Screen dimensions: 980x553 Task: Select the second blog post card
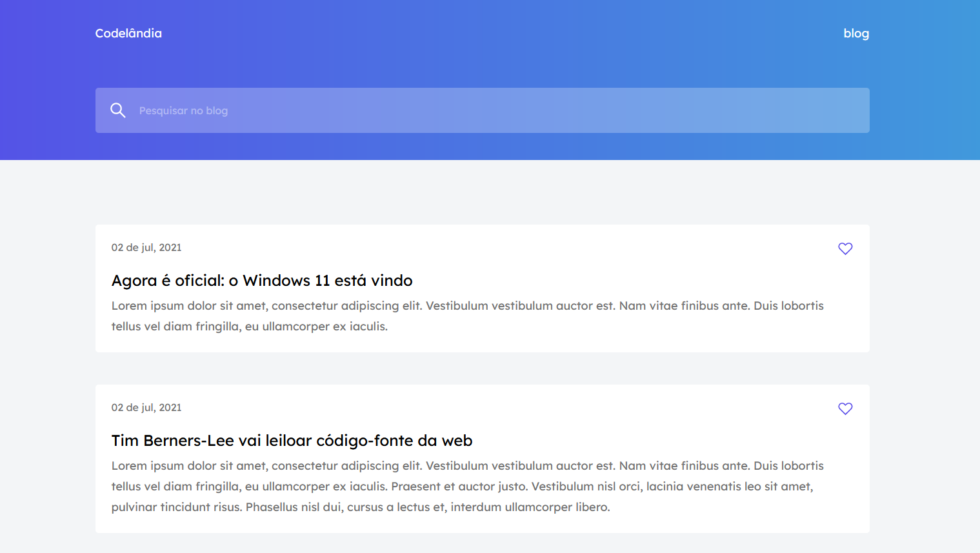click(x=482, y=458)
